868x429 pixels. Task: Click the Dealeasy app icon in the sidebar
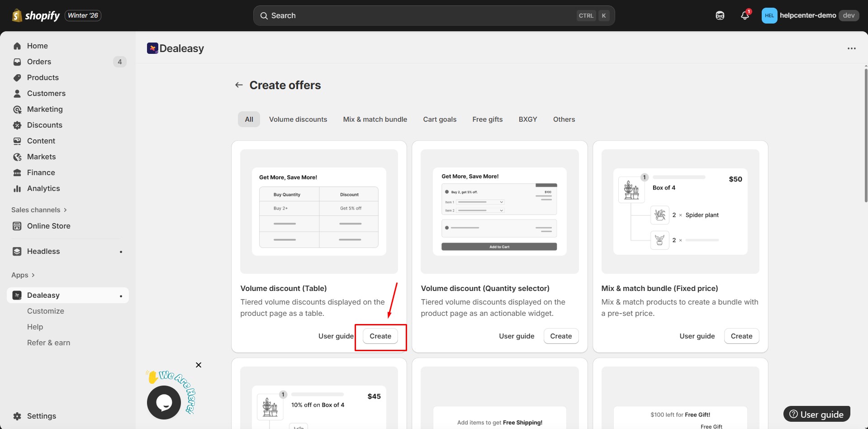coord(17,295)
